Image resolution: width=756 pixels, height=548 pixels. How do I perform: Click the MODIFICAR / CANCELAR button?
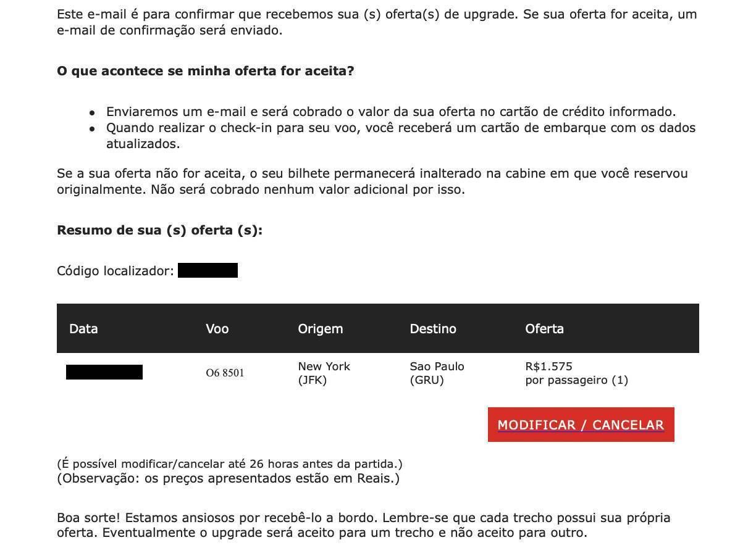pos(581,425)
